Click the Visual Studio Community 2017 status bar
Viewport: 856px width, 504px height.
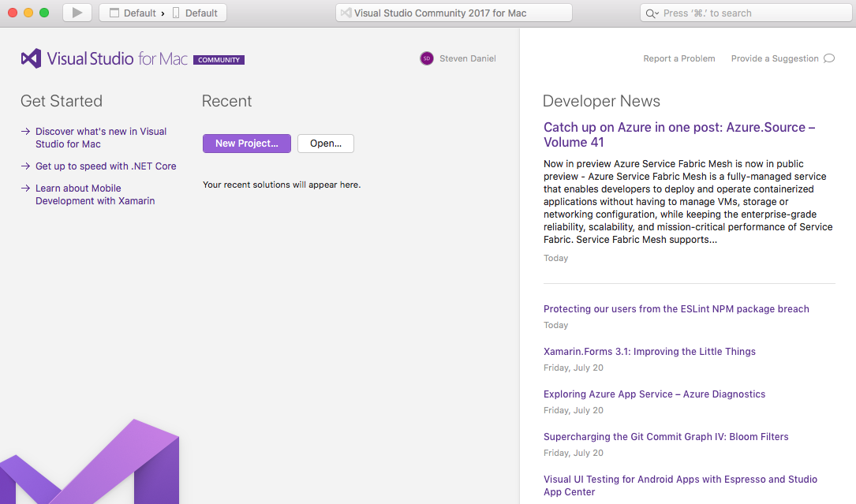click(x=454, y=13)
